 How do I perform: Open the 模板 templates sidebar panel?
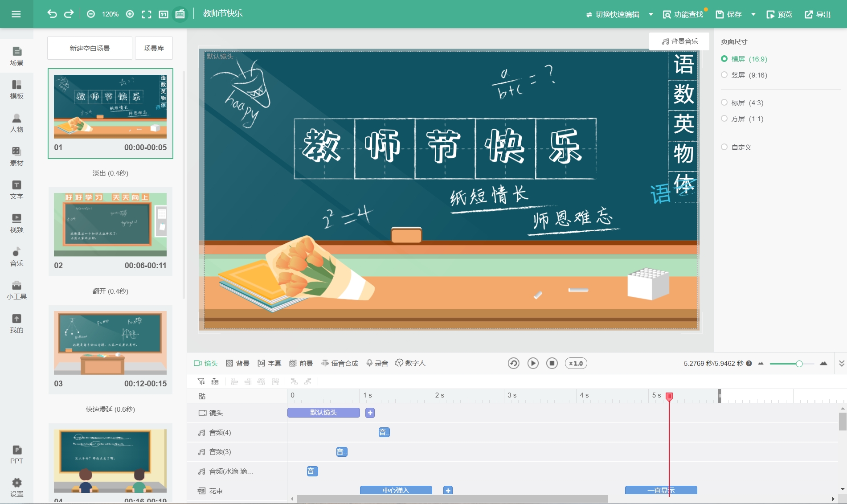16,90
